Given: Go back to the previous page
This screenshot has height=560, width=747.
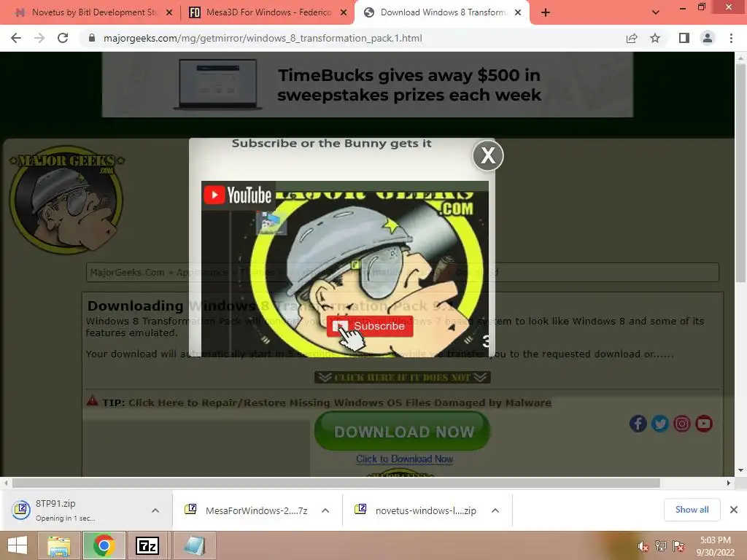Looking at the screenshot, I should pos(16,38).
